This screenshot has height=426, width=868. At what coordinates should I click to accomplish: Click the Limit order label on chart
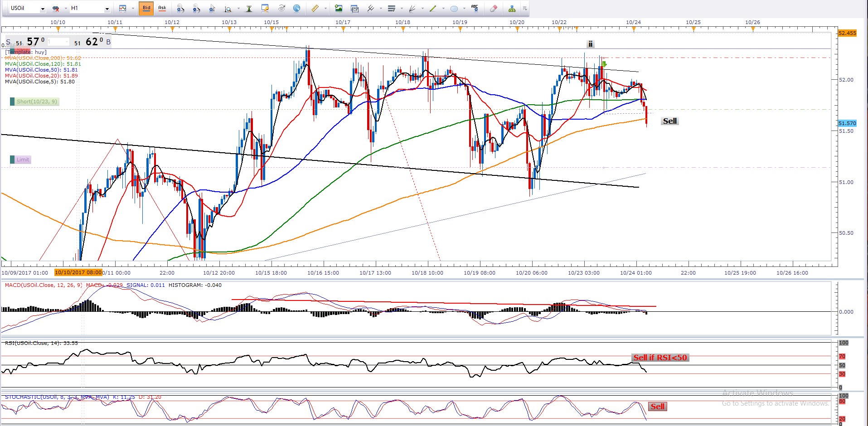23,160
